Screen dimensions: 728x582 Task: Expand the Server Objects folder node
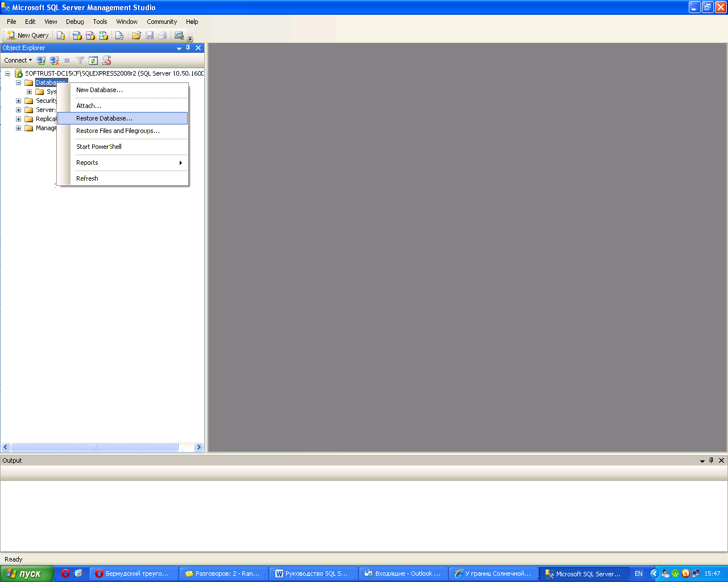pos(18,110)
